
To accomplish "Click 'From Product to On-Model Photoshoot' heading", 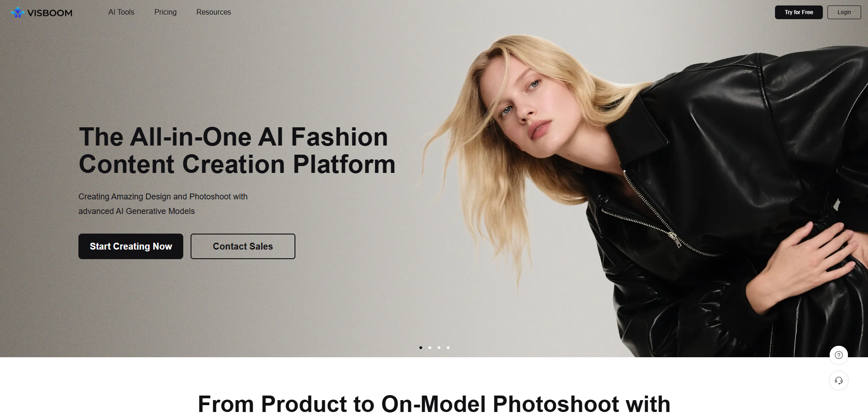I will tap(434, 404).
